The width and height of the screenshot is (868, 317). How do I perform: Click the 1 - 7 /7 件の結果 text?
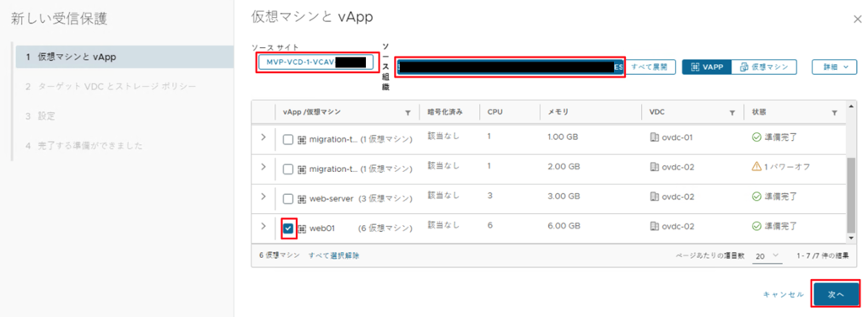click(x=822, y=256)
